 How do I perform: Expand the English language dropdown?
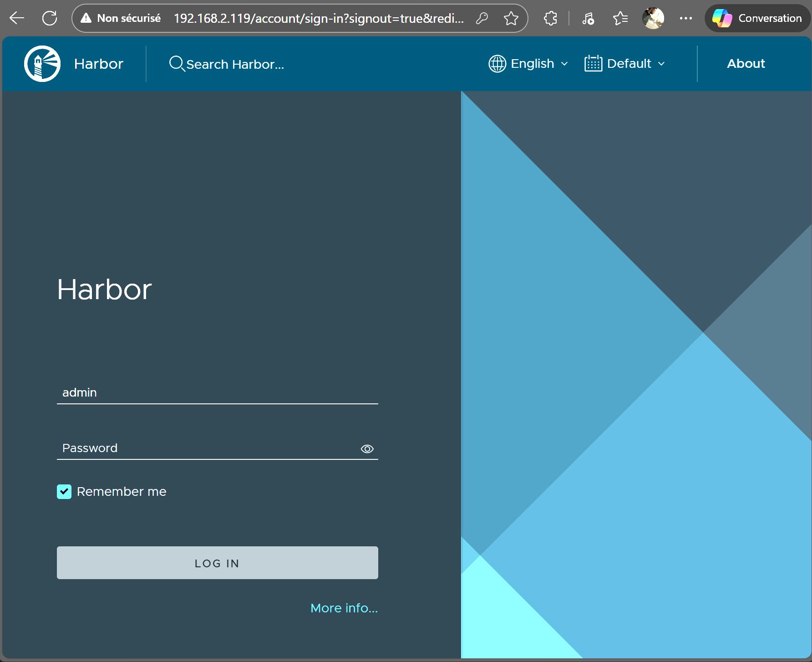point(528,64)
